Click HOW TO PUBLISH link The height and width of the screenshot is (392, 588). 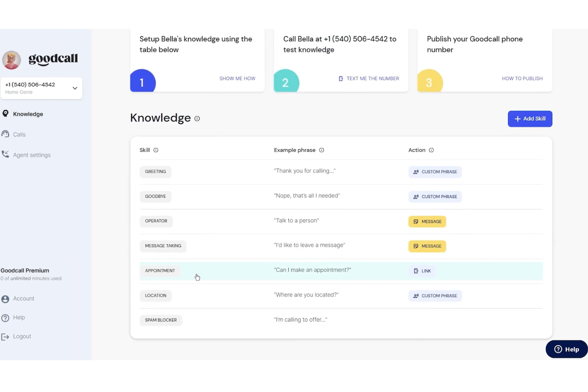(x=522, y=79)
